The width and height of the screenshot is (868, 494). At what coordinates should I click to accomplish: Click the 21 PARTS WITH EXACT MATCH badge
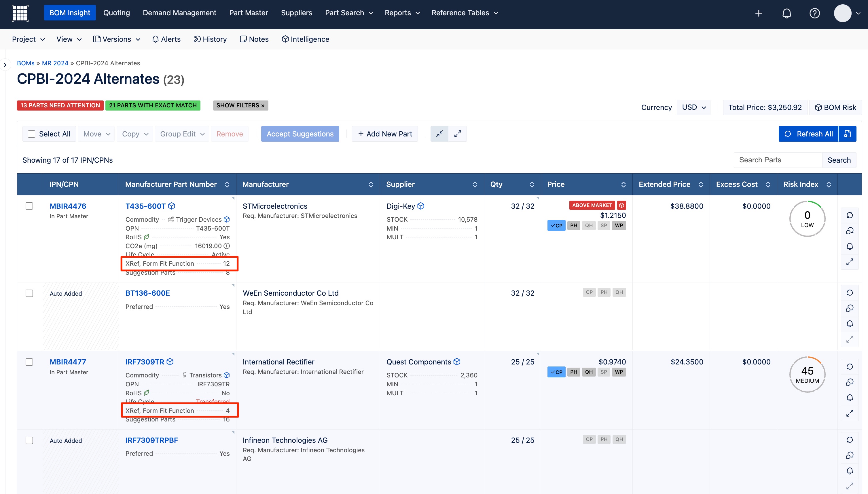tap(153, 106)
